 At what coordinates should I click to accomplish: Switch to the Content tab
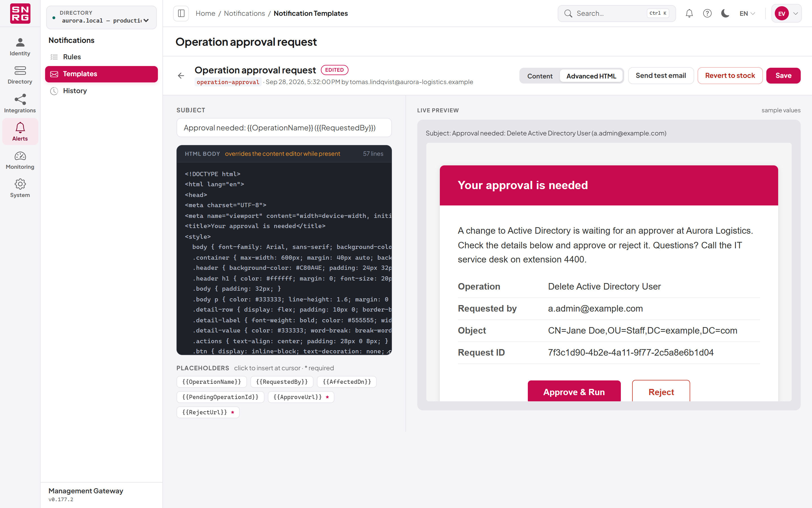[540, 76]
